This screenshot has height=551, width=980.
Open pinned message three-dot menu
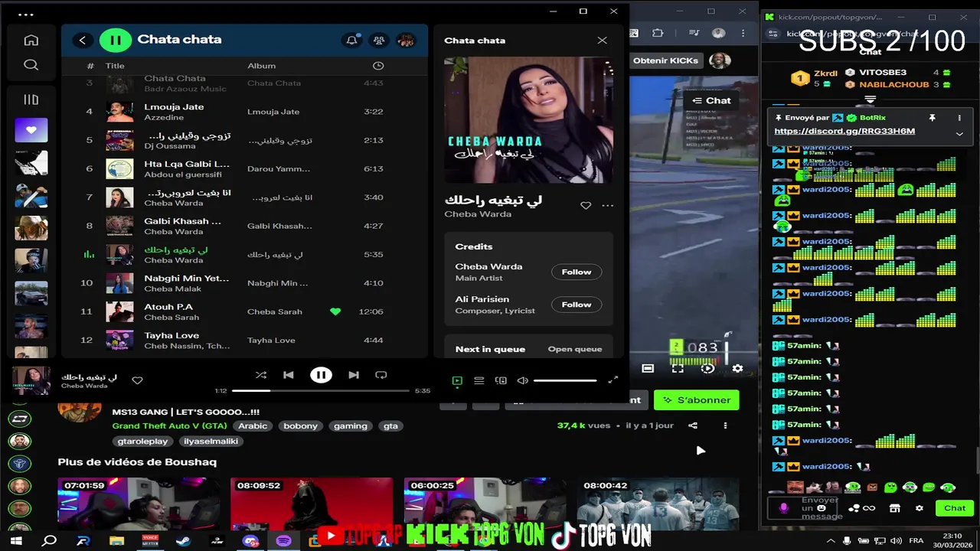[x=959, y=119]
